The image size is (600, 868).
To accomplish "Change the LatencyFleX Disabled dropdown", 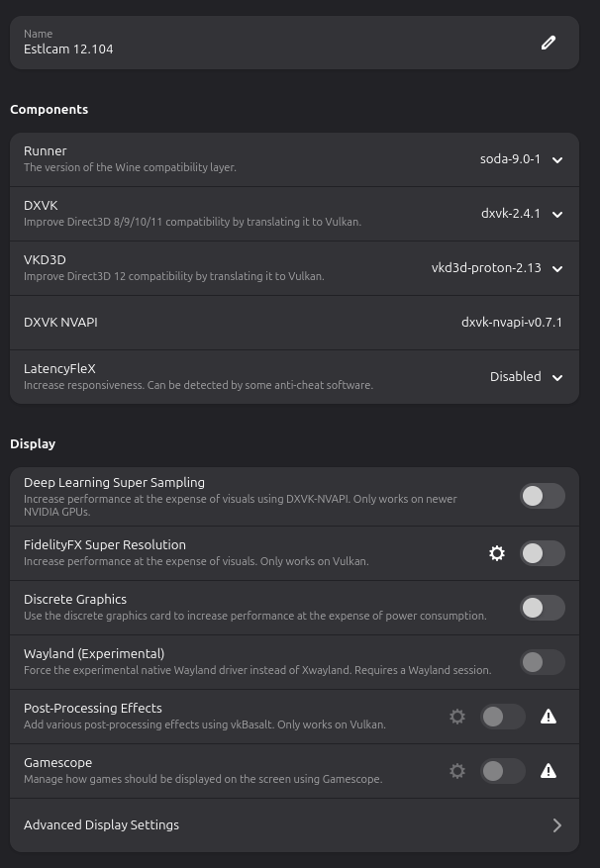I will point(526,377).
